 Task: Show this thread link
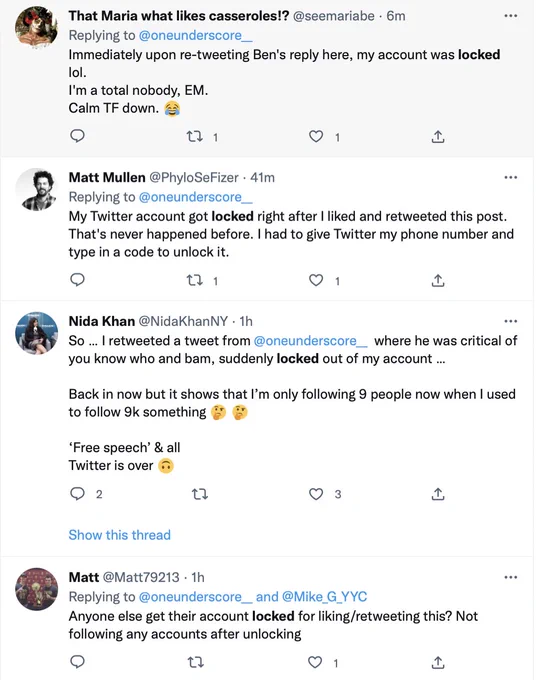click(x=120, y=535)
